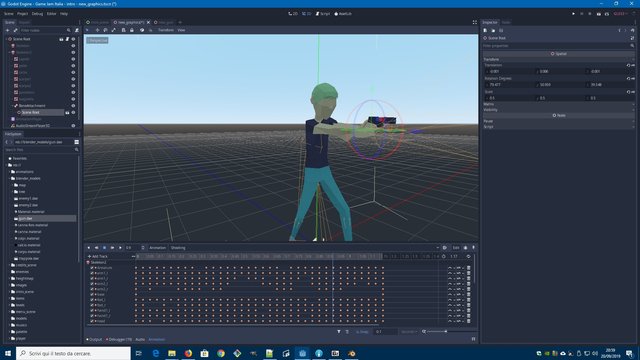This screenshot has height=360, width=640.
Task: Open the Editor menu
Action: (x=51, y=13)
